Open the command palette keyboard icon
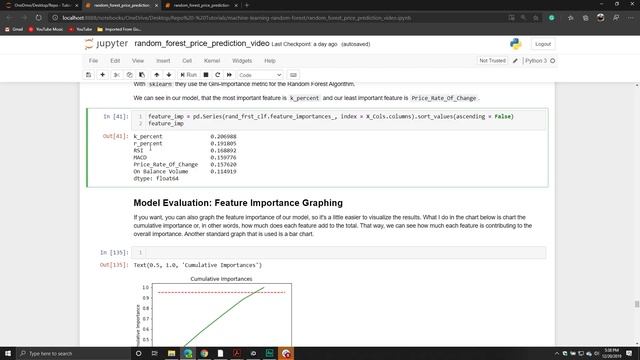This screenshot has height=360, width=640. tap(293, 75)
